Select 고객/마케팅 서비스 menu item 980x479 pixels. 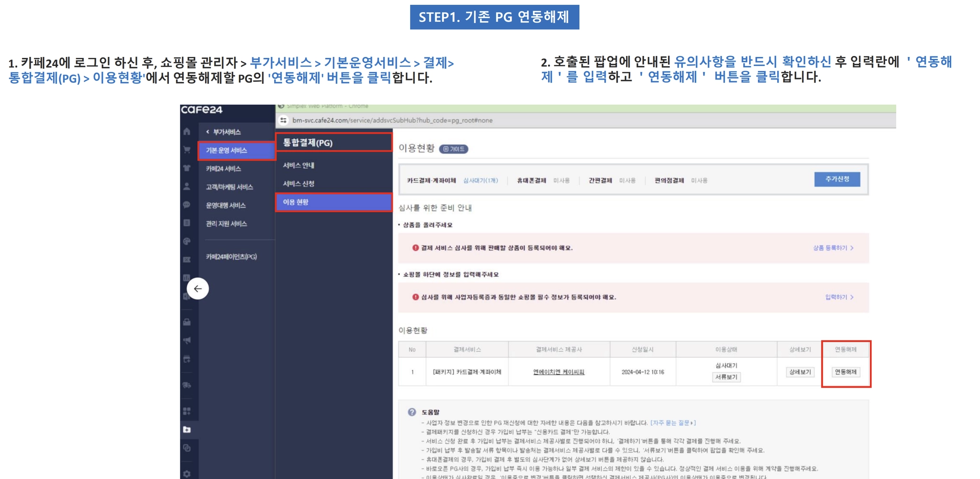click(x=230, y=187)
